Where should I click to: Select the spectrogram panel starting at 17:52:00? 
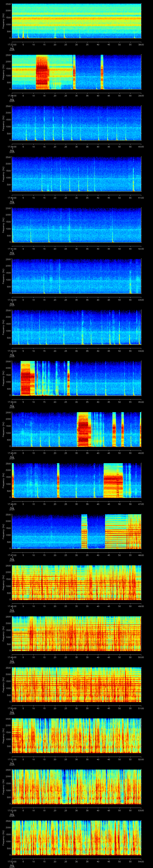(76, 787)
